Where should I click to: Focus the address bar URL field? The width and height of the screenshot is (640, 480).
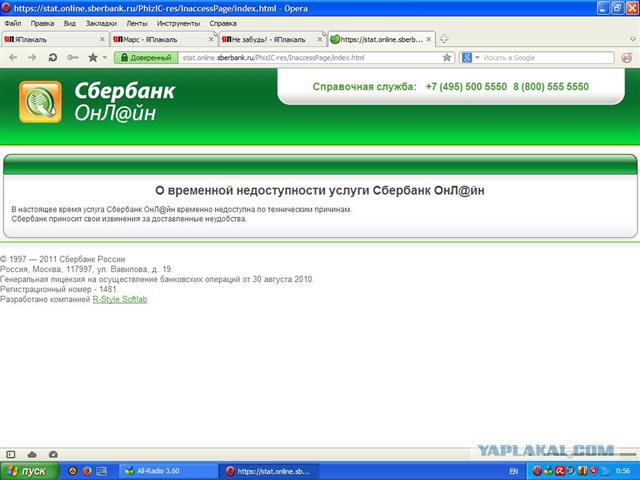[310, 58]
